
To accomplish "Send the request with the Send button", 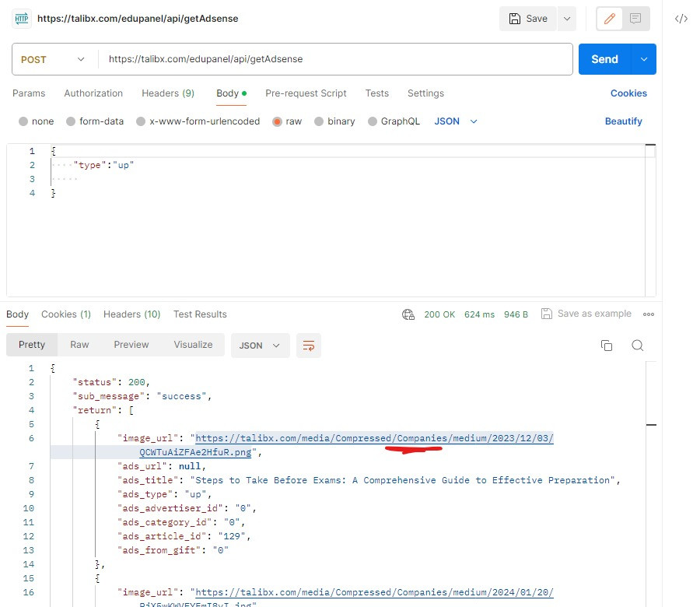I will tap(604, 59).
